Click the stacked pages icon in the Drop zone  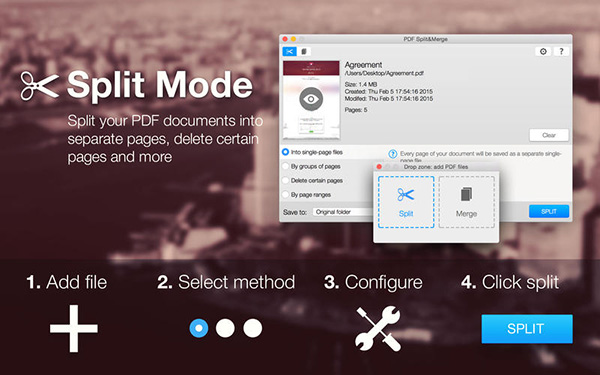[466, 194]
